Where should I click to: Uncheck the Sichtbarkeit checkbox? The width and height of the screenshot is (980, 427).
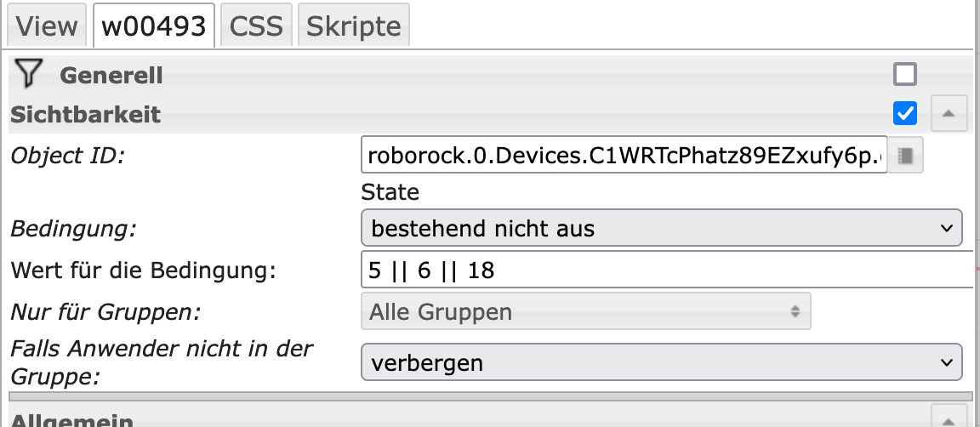point(905,113)
